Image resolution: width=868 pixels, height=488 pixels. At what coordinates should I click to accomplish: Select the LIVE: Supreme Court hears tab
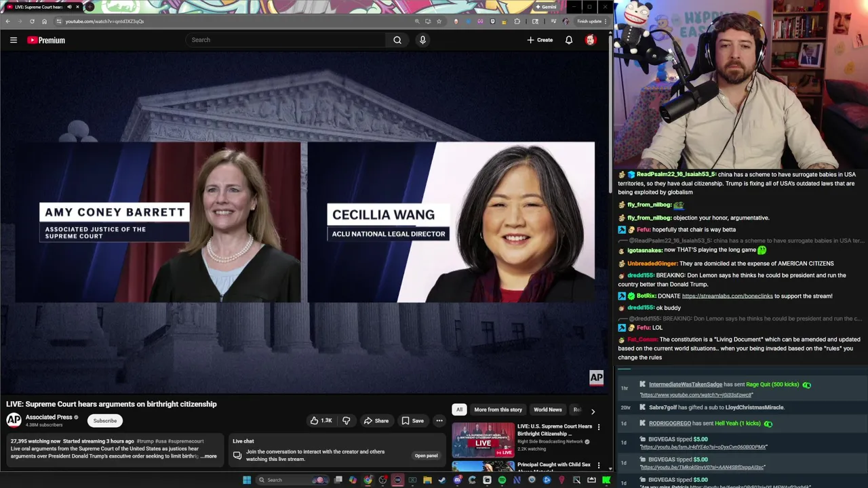pyautogui.click(x=42, y=7)
